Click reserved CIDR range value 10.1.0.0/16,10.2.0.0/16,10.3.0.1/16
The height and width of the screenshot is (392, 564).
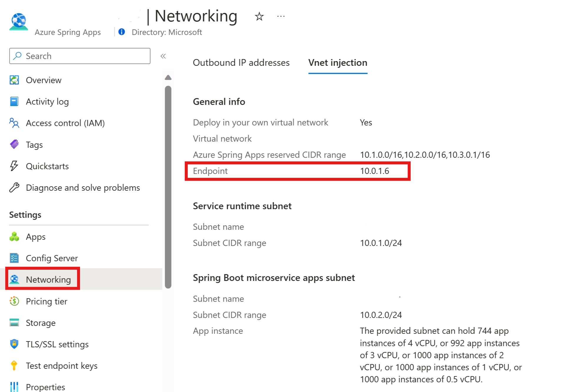tap(425, 155)
